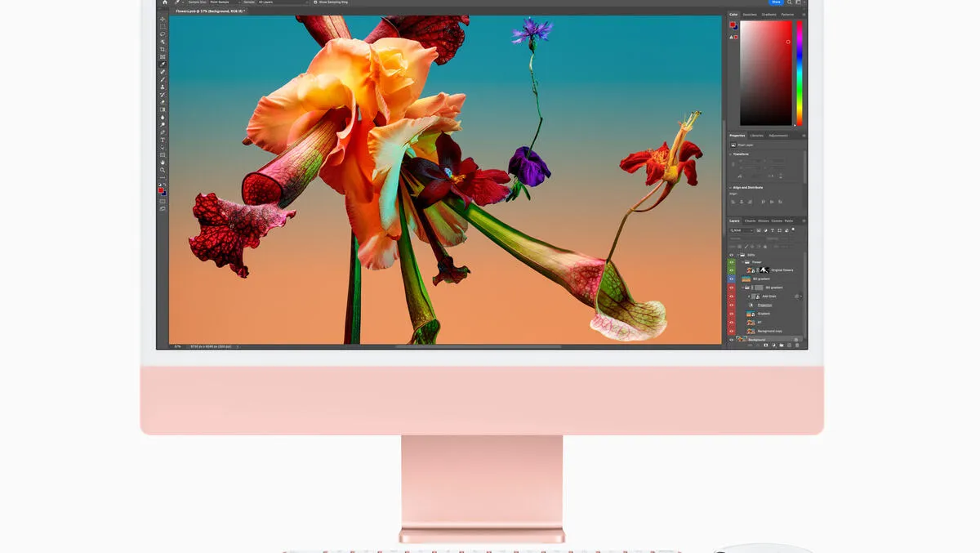Hide the blue-labeled BG gradient layer

[x=731, y=279]
